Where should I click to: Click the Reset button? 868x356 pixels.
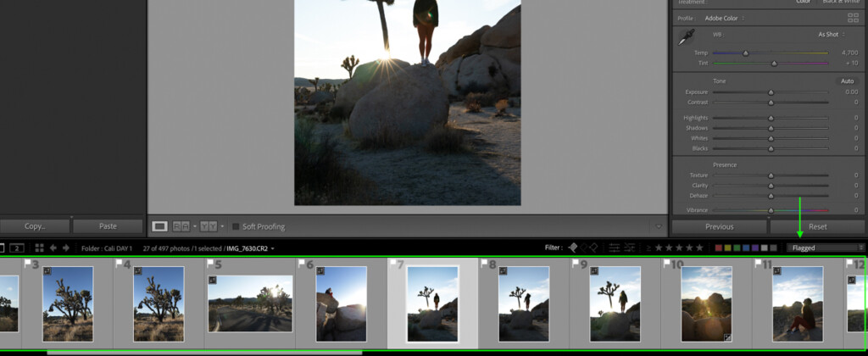[818, 226]
